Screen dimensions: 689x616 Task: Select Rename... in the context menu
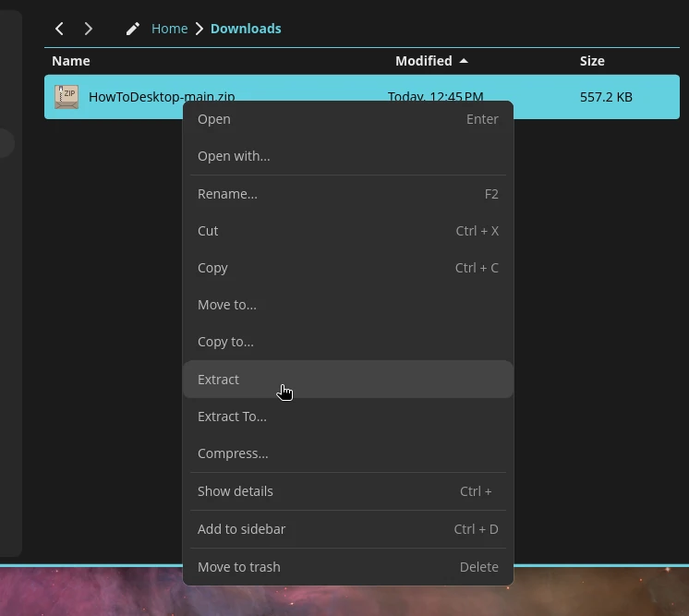tap(348, 194)
